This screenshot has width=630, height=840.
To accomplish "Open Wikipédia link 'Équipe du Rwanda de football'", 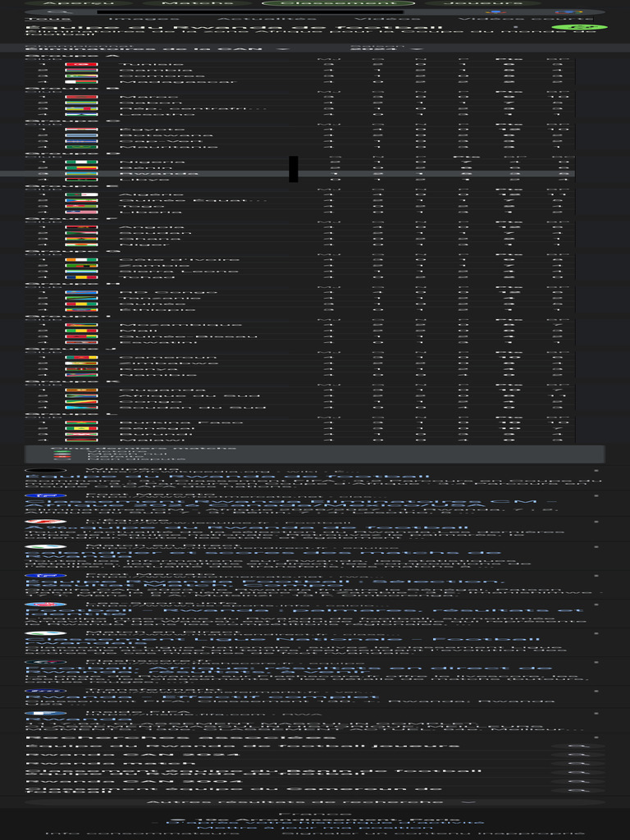I will tap(228, 477).
